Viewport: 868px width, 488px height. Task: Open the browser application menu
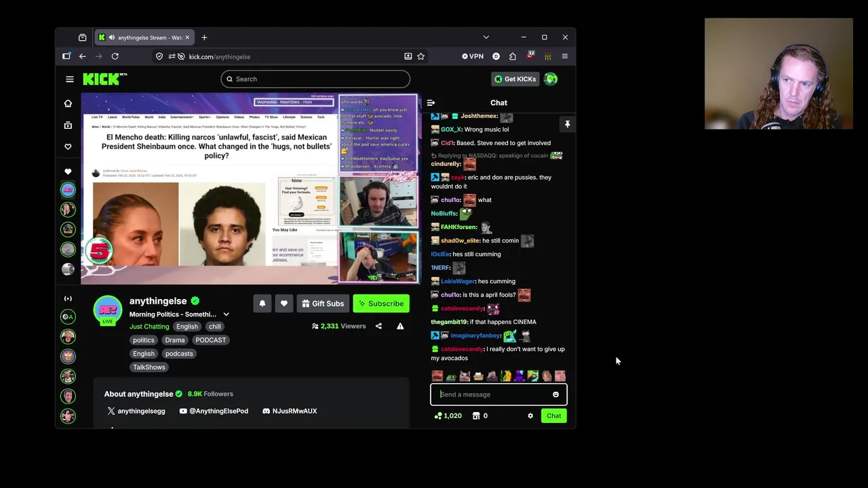tap(564, 57)
